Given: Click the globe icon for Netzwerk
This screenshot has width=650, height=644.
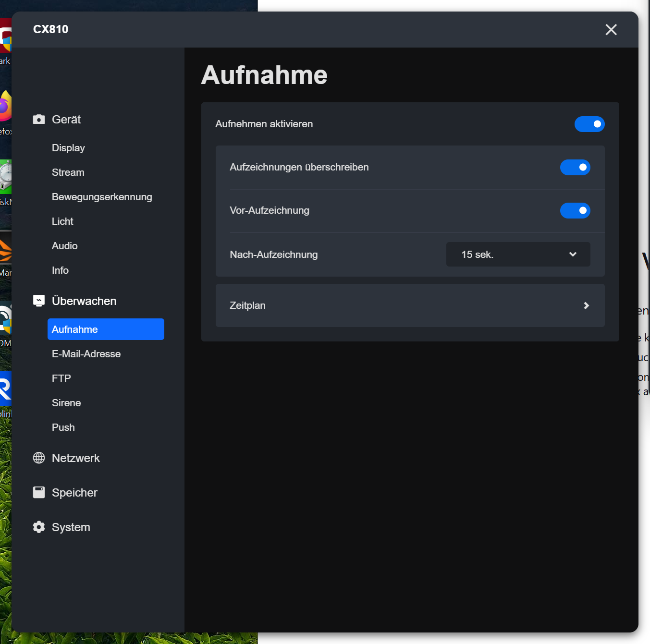Looking at the screenshot, I should point(39,458).
